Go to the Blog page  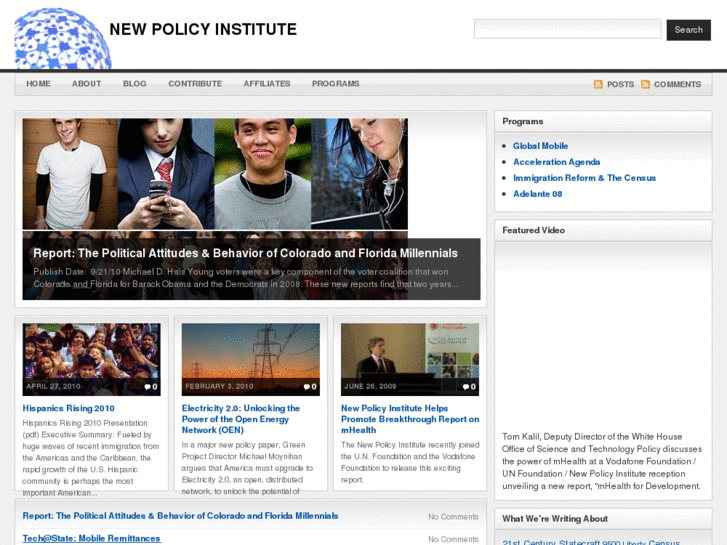click(x=134, y=84)
